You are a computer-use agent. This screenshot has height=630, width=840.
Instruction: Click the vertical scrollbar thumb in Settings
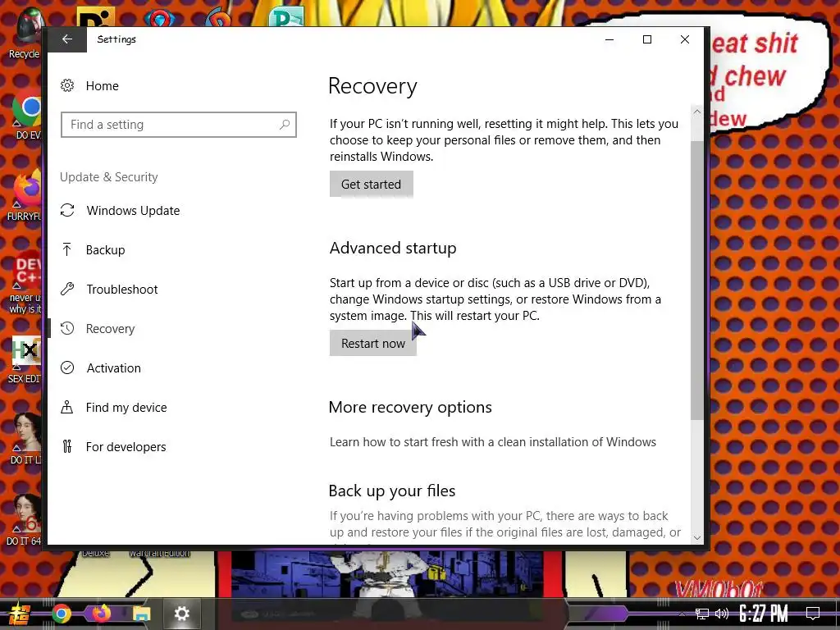pos(696,281)
